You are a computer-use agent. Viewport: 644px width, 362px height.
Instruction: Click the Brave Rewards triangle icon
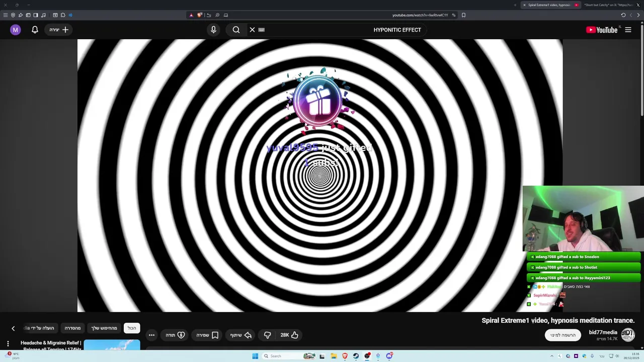click(x=191, y=15)
